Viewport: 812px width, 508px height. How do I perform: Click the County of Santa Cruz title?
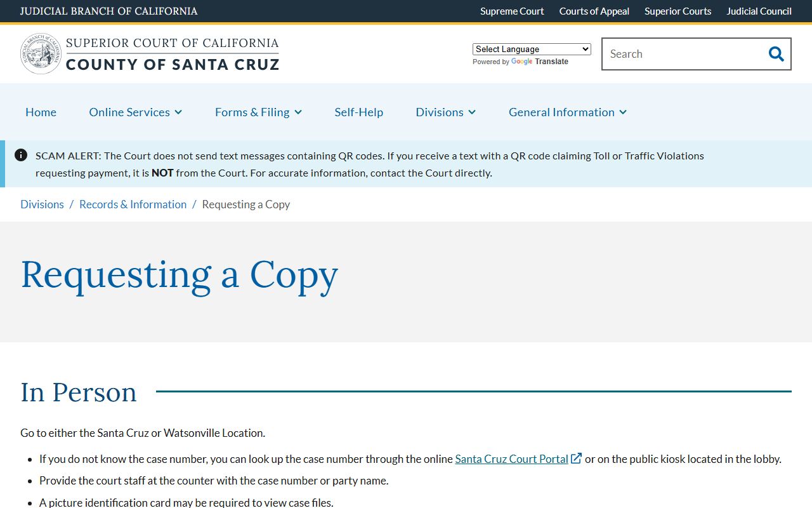pyautogui.click(x=173, y=64)
